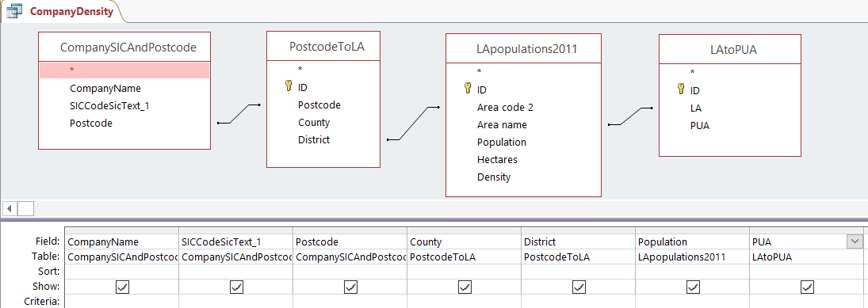Image resolution: width=868 pixels, height=308 pixels.
Task: Select SICCodeSicText_1 field in table box
Action: tap(109, 105)
